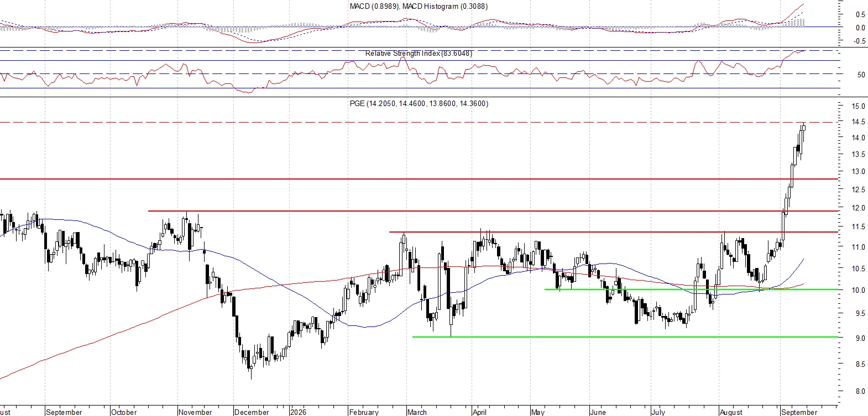Image resolution: width=868 pixels, height=416 pixels.
Task: Click the 12.5 price axis label
Action: click(859, 189)
